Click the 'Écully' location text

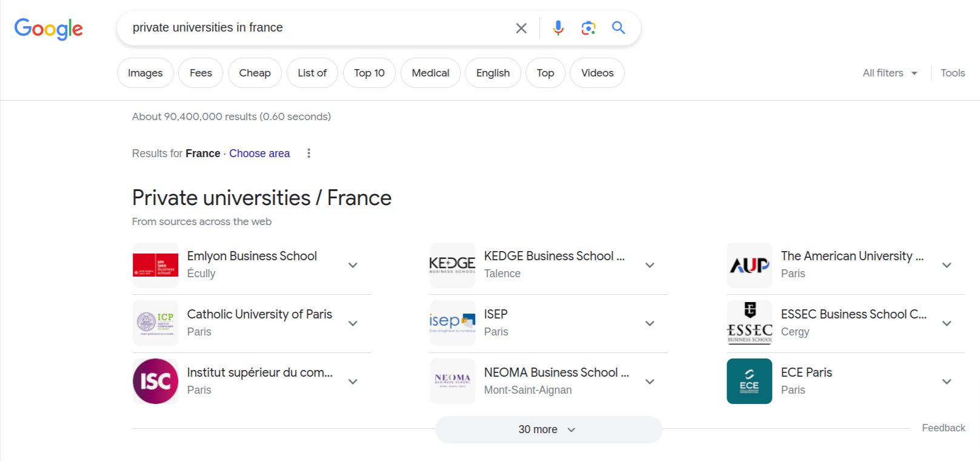pyautogui.click(x=201, y=273)
